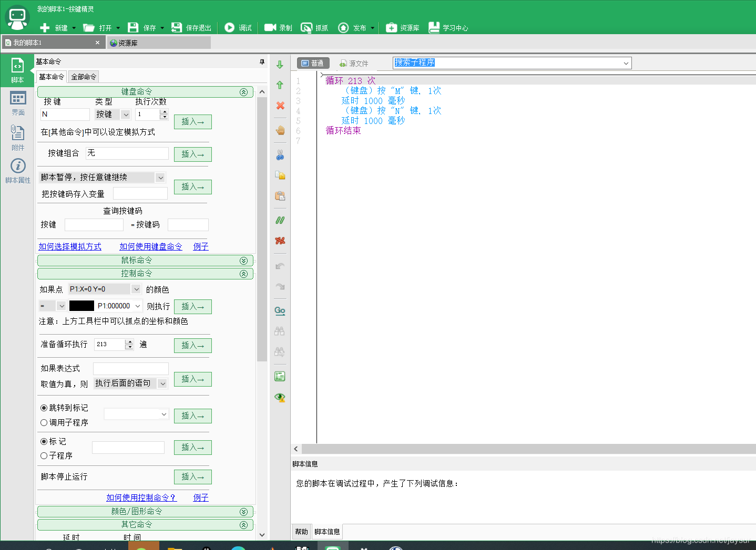Open the 类型 按键 dropdown
Image resolution: width=756 pixels, height=550 pixels.
[x=126, y=115]
